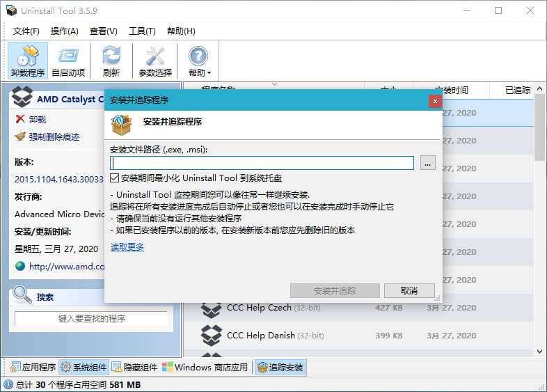The width and height of the screenshot is (547, 392).
Task: Click the 强制删除痕迹 link
Action: [x=54, y=136]
